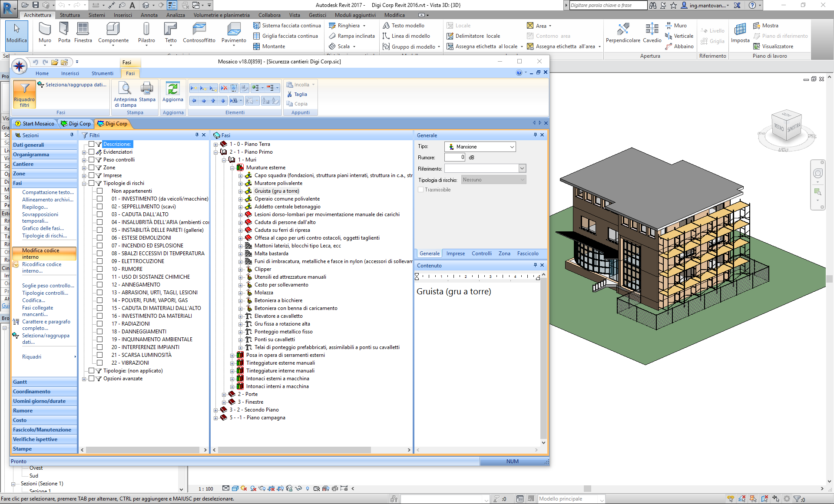This screenshot has height=504, width=834.
Task: Expand the 2 - Porte tree node
Action: pos(224,394)
